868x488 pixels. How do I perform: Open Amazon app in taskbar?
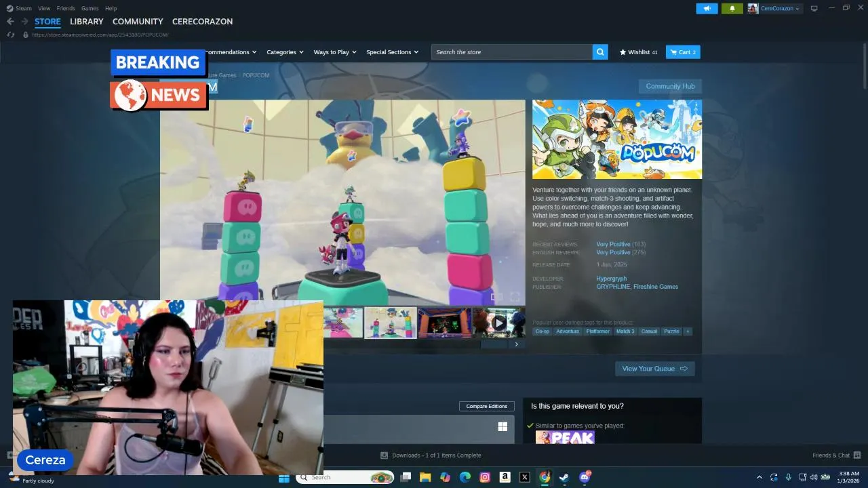tap(505, 477)
